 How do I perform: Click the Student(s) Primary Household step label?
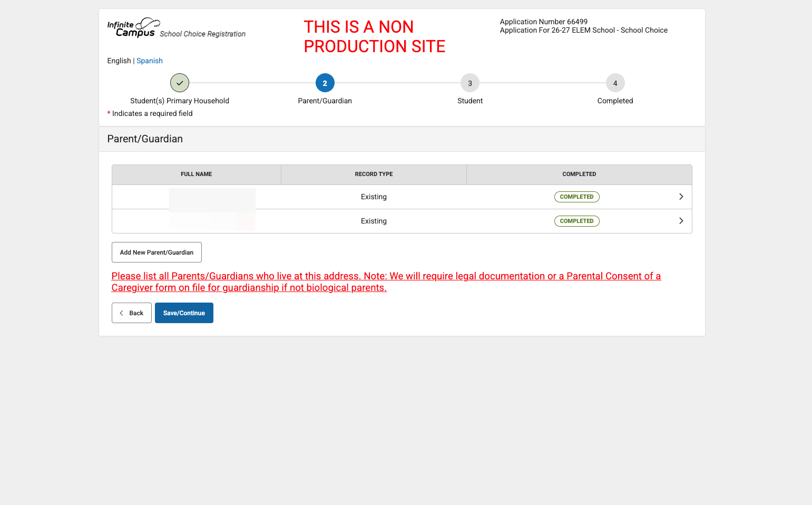[x=180, y=101]
